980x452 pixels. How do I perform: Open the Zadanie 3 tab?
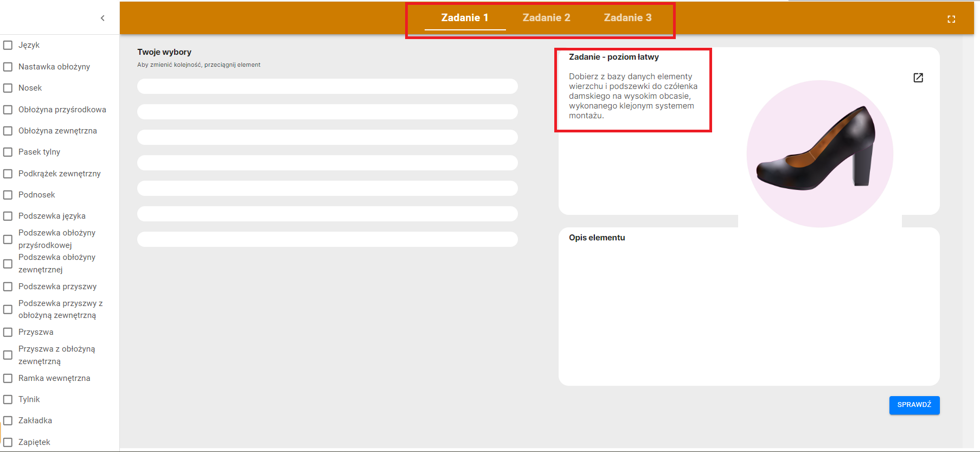pos(627,18)
